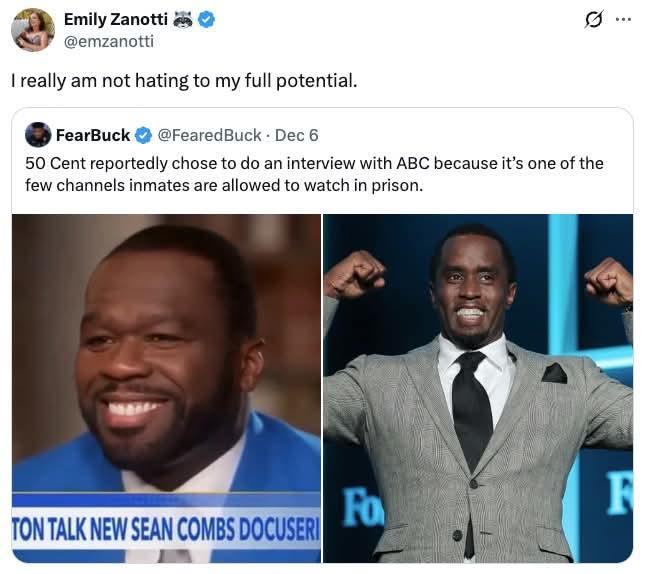Image resolution: width=645 pixels, height=574 pixels.
Task: Click Emily Zanotti's blue verified badge
Action: tap(206, 19)
